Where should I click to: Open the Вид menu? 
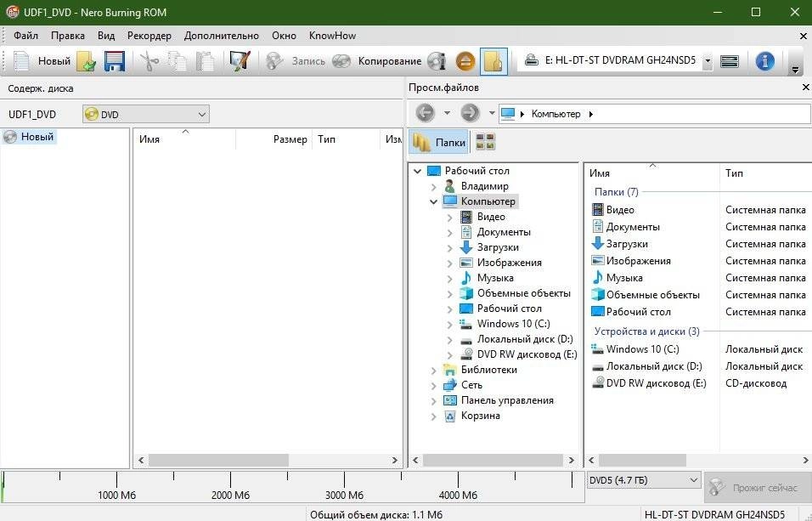tap(106, 36)
